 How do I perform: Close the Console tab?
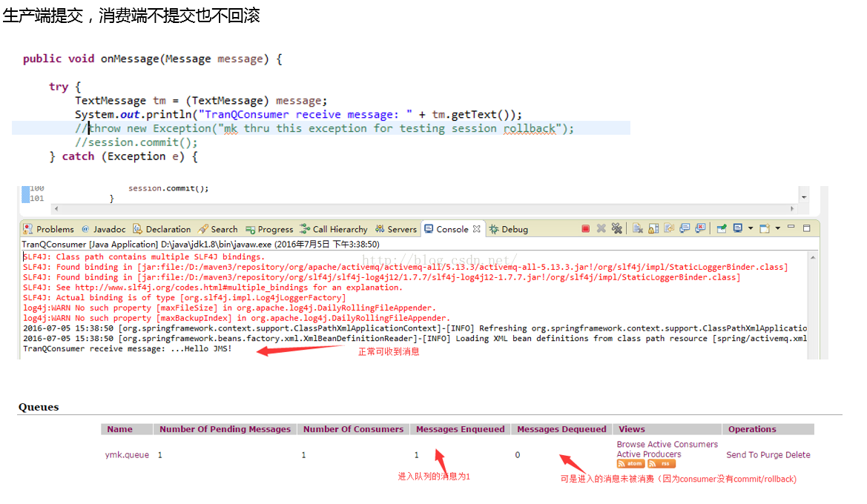pos(476,229)
